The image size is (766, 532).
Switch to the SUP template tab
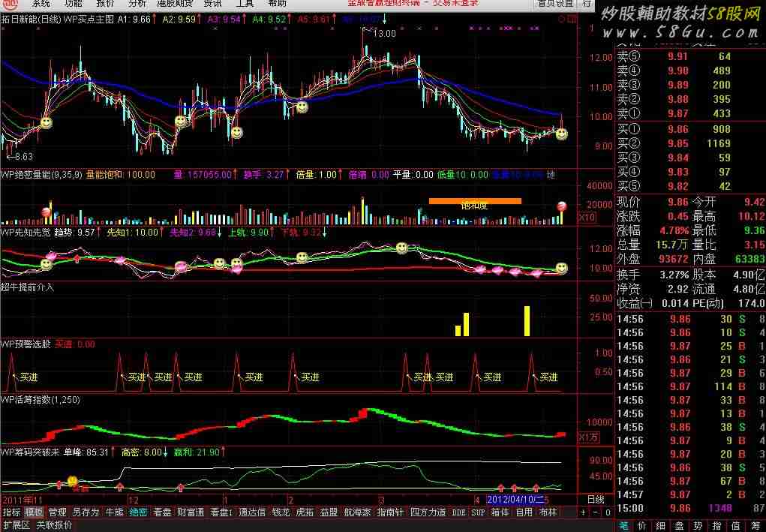[478, 512]
